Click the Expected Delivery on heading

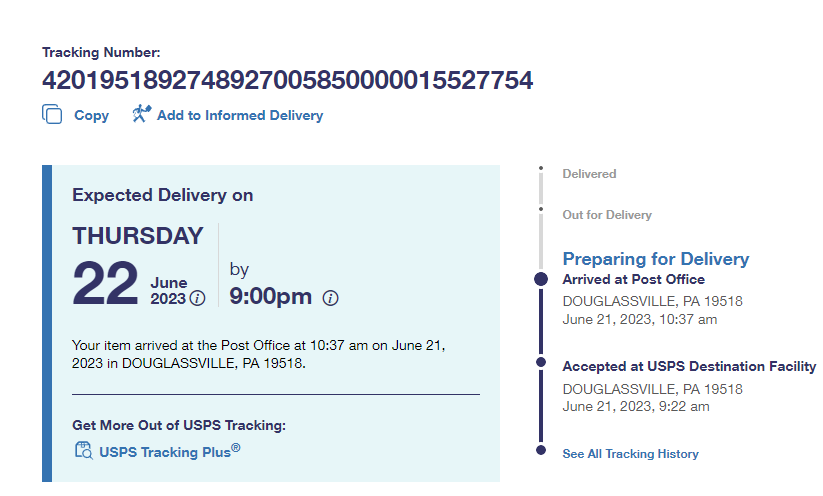pyautogui.click(x=162, y=195)
